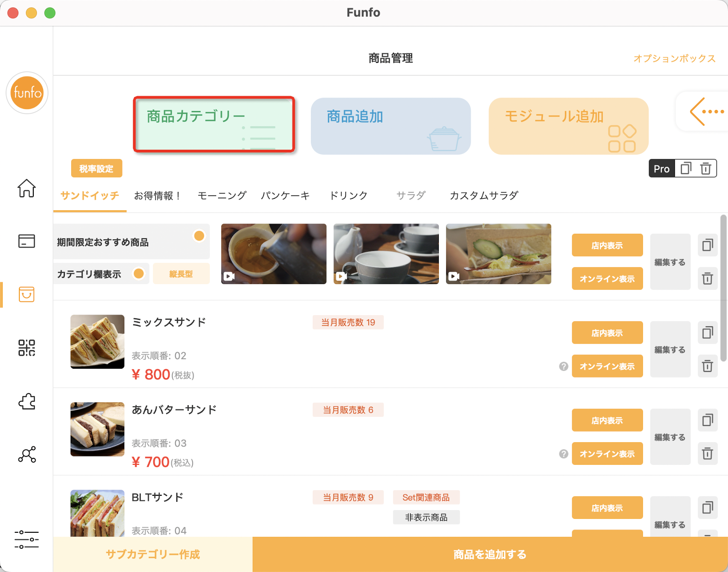The image size is (728, 572).
Task: Click the back arrow with dots icon
Action: tap(707, 111)
